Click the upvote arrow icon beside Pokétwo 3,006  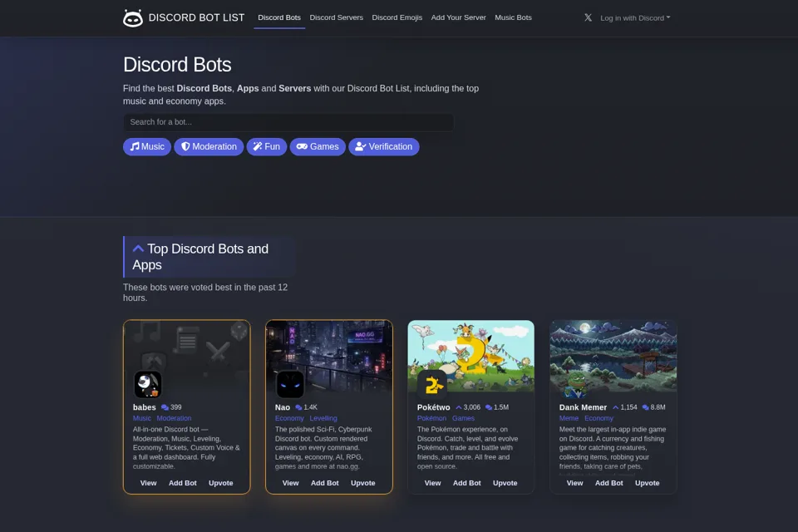(459, 407)
